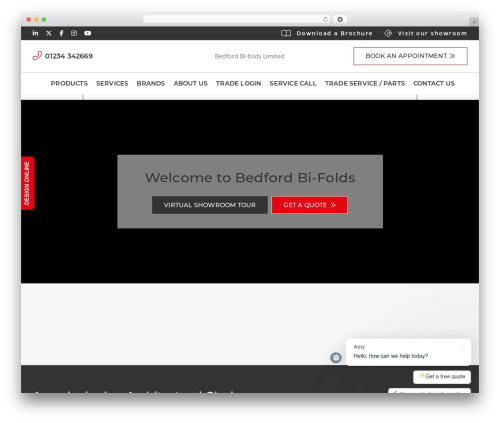Open the X (Twitter) social icon
The image size is (500, 423).
coord(49,33)
